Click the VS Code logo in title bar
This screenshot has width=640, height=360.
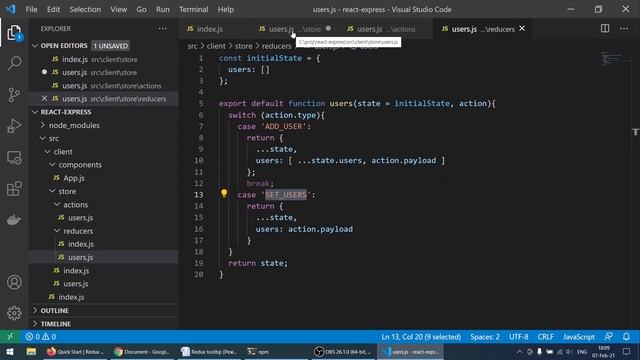[11, 9]
